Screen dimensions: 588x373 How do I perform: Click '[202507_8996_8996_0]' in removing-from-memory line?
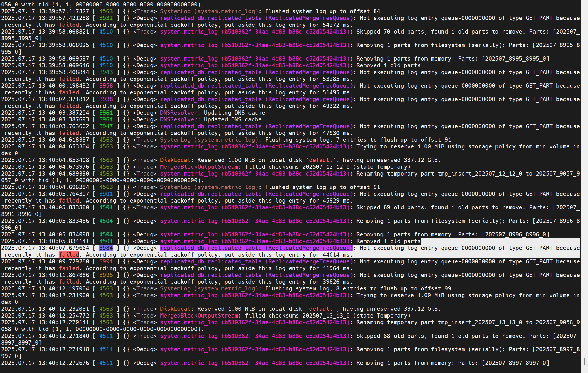click(516, 234)
